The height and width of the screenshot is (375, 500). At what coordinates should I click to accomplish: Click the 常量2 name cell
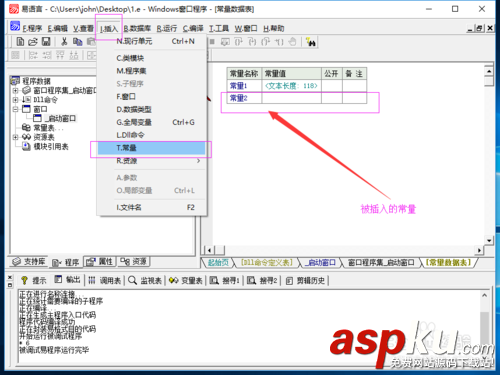coord(244,98)
